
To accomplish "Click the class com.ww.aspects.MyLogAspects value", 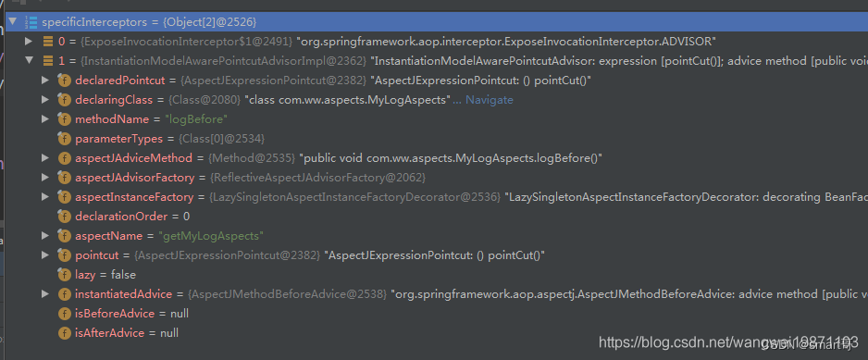I will point(348,100).
